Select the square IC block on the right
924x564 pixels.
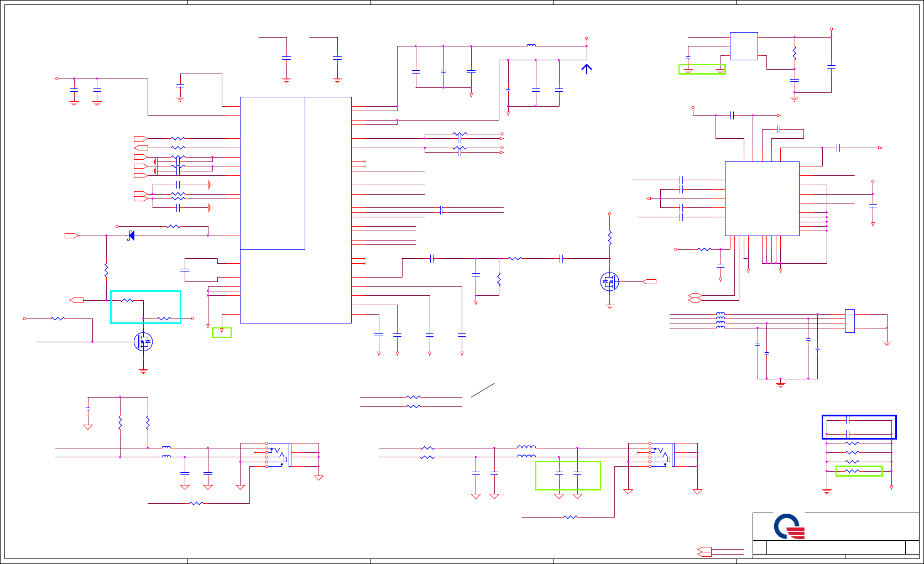click(762, 199)
